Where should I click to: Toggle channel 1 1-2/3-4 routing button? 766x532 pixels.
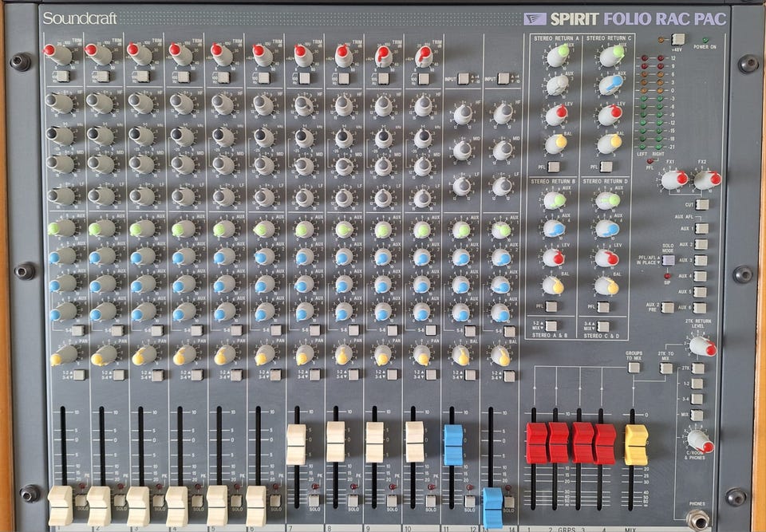79,375
